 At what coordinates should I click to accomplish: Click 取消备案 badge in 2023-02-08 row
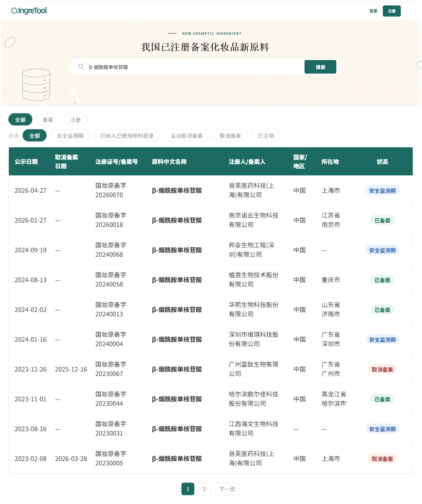382,459
